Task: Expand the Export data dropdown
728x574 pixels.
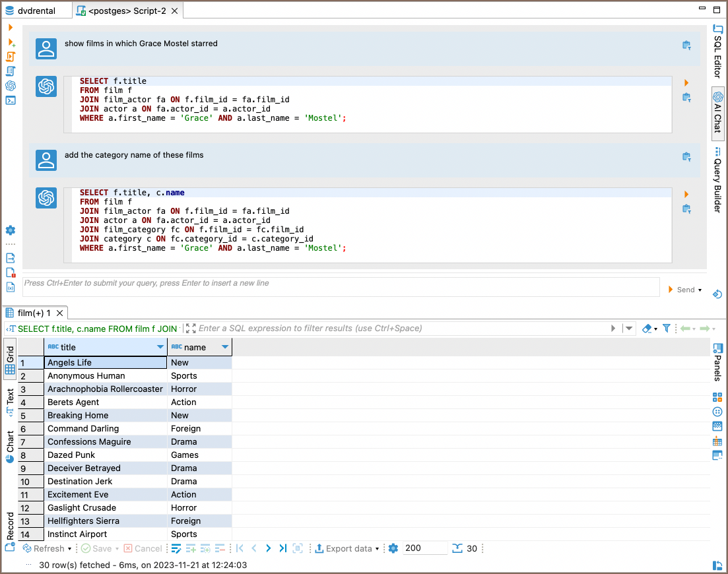Action: [x=378, y=549]
